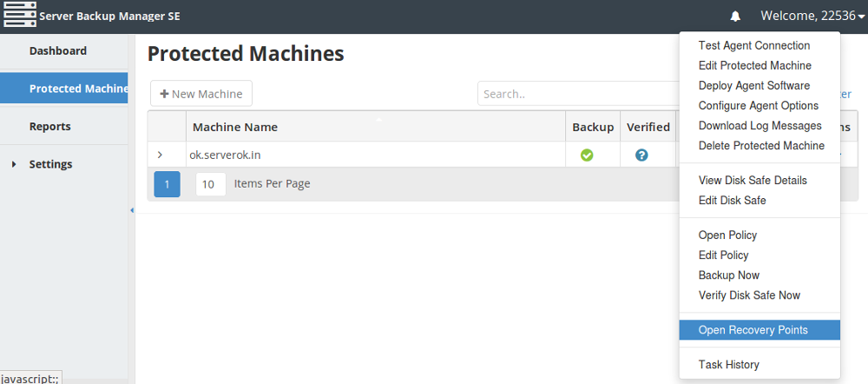Select Test Agent Connection menu entry
This screenshot has height=384, width=868.
point(753,46)
